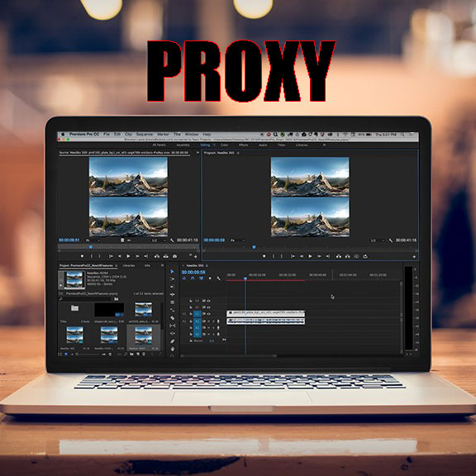The image size is (476, 476).
Task: Open Program monitor wrench settings menu
Action: 391,240
